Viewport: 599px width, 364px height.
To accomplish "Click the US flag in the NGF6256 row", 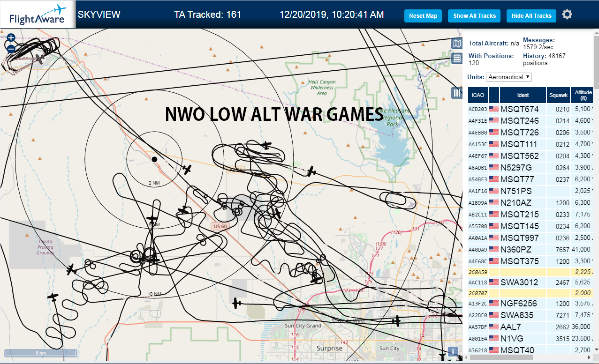I will pyautogui.click(x=494, y=304).
